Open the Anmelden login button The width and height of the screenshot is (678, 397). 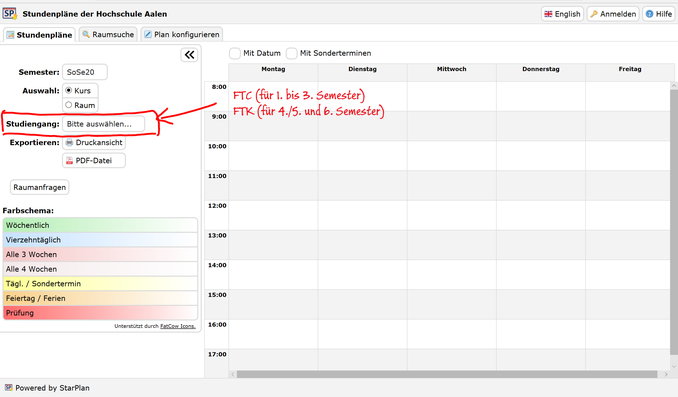[x=613, y=14]
